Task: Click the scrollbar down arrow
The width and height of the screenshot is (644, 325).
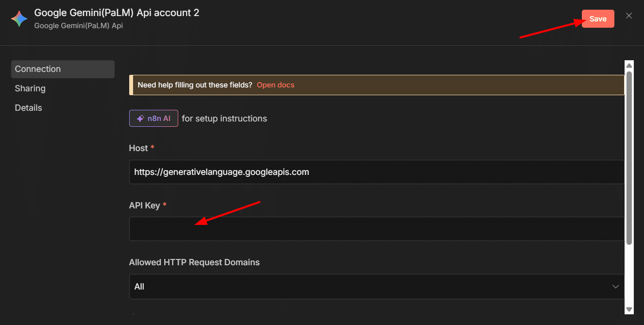Action: point(629,309)
